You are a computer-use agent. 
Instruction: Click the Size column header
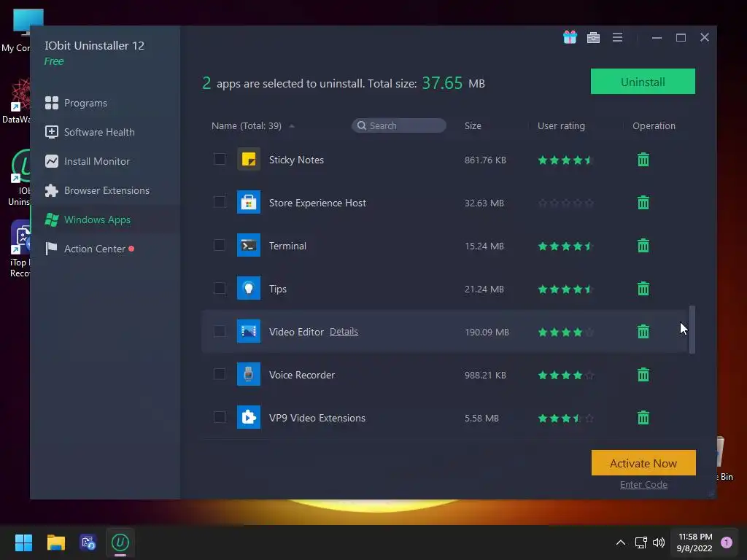(473, 125)
